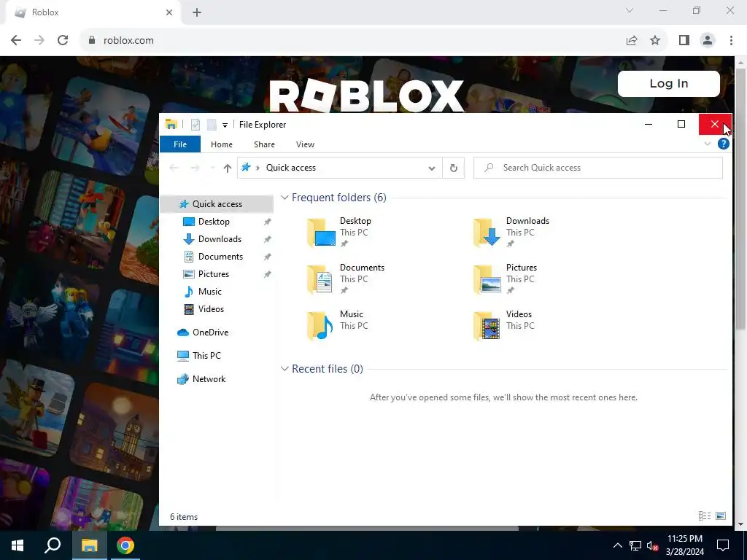Select the Videos folder icon in Frequent folders
The width and height of the screenshot is (747, 560).
click(x=487, y=326)
